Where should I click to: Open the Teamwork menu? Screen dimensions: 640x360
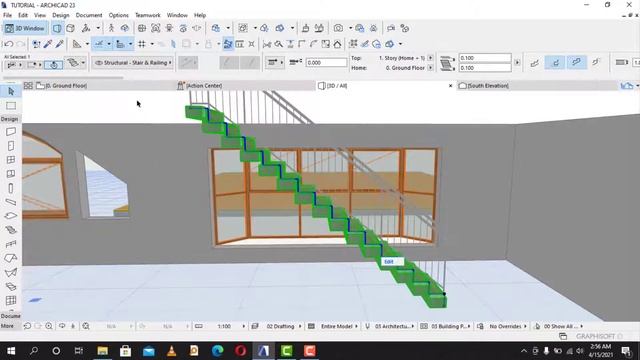click(x=148, y=15)
